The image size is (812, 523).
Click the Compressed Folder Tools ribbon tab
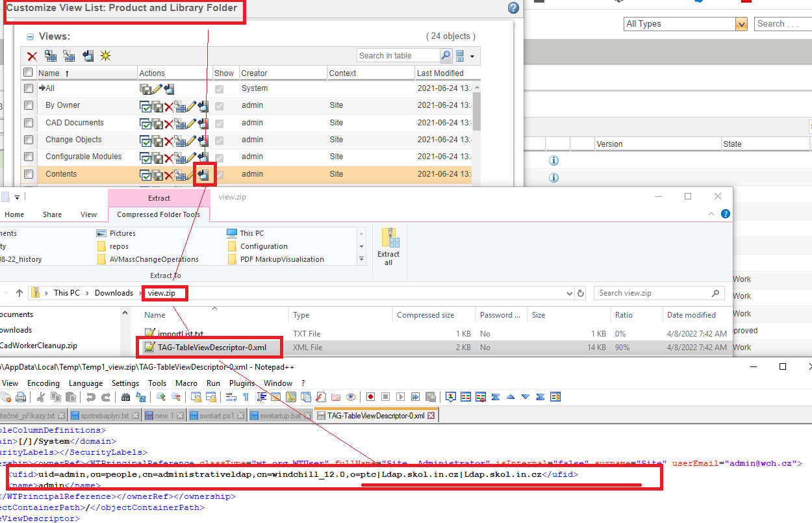coord(158,214)
